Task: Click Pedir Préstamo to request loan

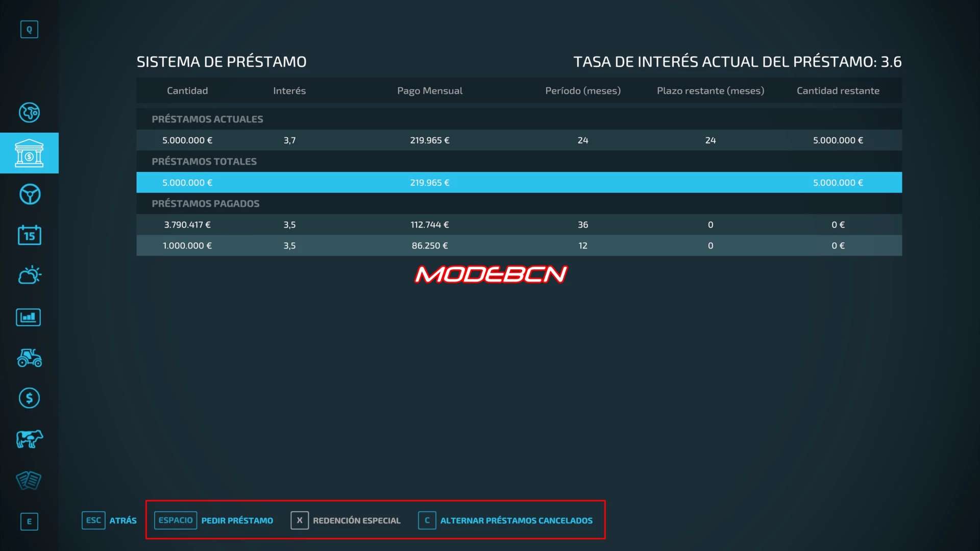Action: click(x=214, y=520)
